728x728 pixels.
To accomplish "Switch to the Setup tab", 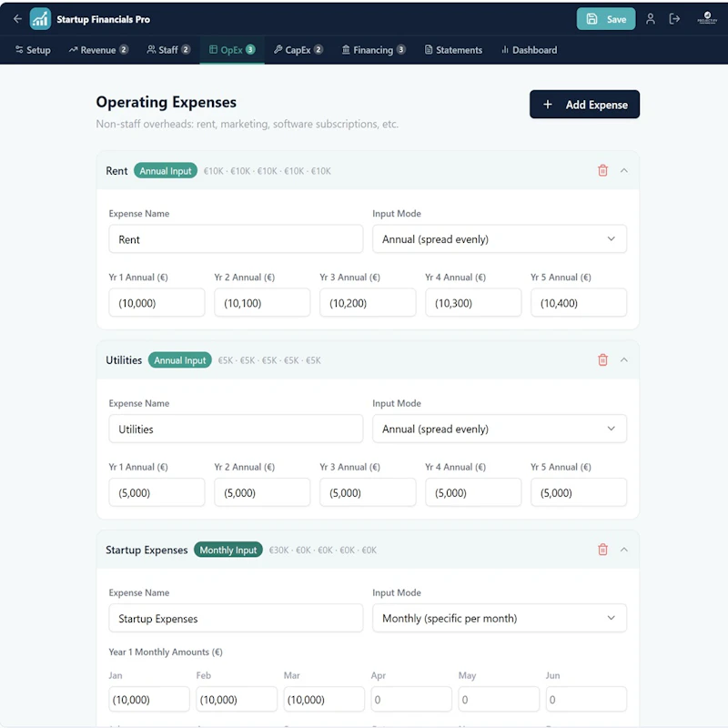I will pyautogui.click(x=33, y=50).
